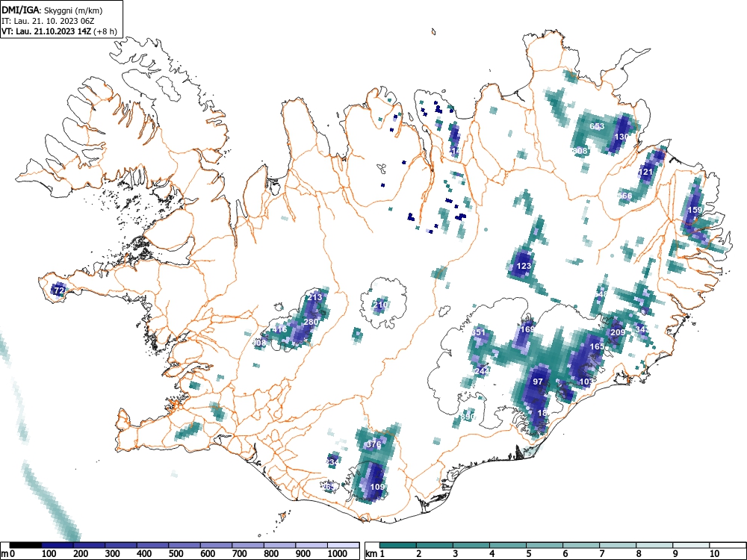The width and height of the screenshot is (747, 560).
Task: Click the visibility value '109' in the south
Action: [377, 487]
